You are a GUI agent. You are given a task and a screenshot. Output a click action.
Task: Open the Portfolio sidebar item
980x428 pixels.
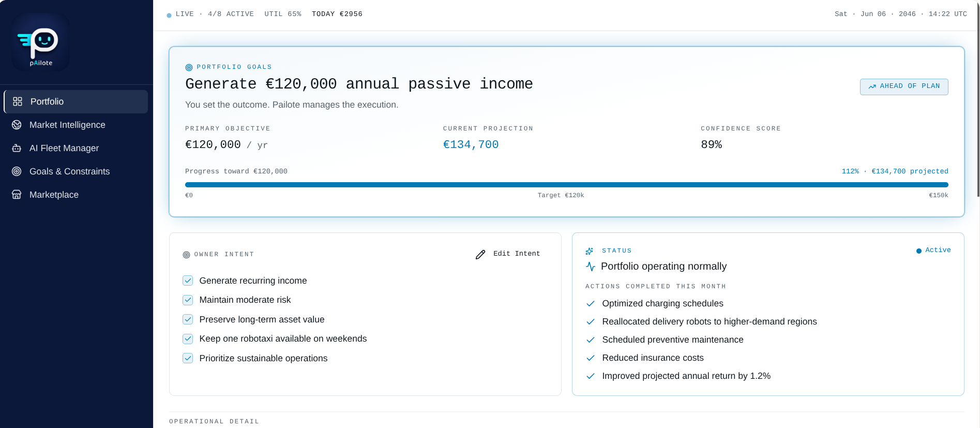point(76,101)
